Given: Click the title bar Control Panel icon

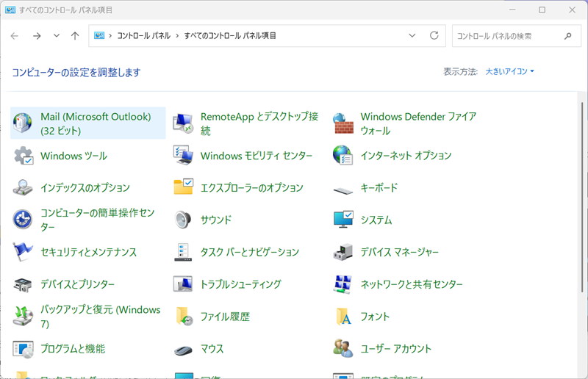Looking at the screenshot, I should coord(10,10).
